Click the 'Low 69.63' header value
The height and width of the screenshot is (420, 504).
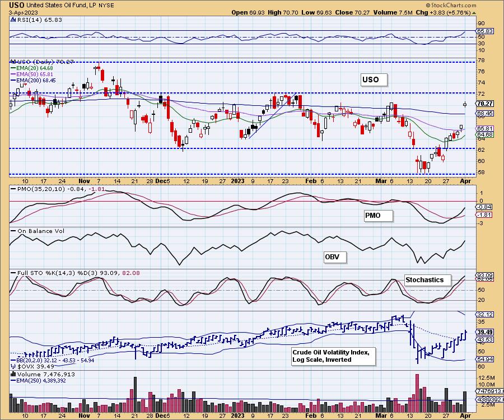click(x=316, y=12)
